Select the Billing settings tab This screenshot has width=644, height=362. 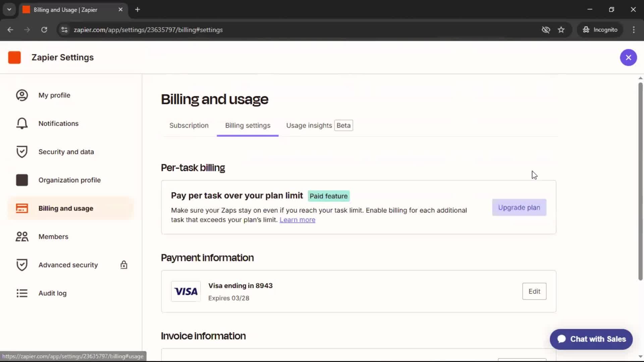point(248,125)
